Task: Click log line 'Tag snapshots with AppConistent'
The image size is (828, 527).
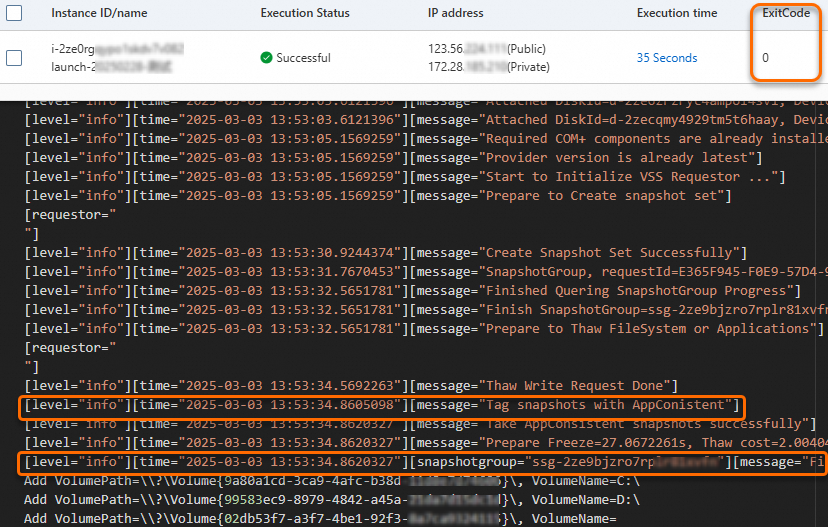Action: (382, 405)
